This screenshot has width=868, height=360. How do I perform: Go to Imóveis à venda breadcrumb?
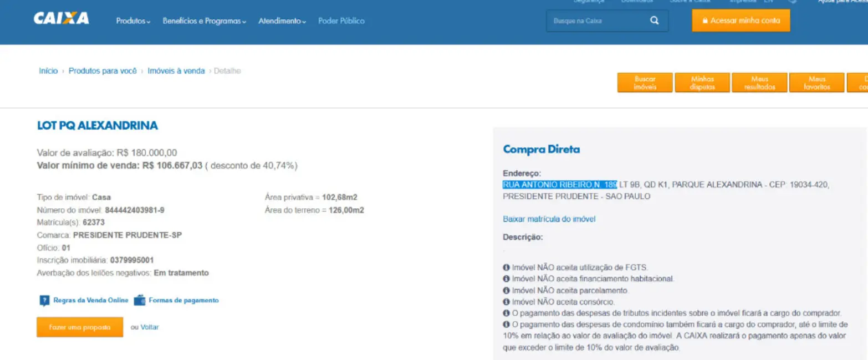click(x=176, y=71)
